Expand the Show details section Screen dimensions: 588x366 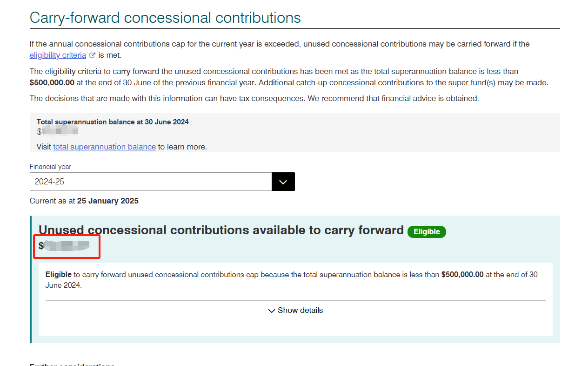coord(295,310)
